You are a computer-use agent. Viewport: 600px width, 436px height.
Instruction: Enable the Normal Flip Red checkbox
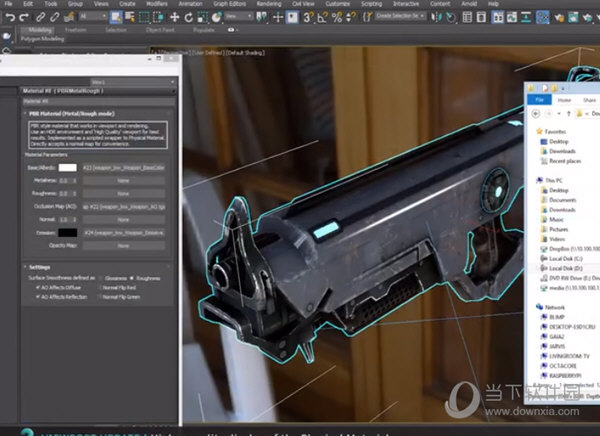(100, 287)
